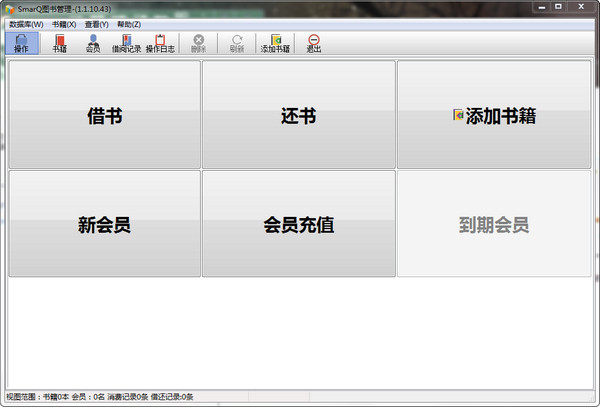Select the 操作 toolbar icon
The image size is (600, 407).
[x=22, y=43]
